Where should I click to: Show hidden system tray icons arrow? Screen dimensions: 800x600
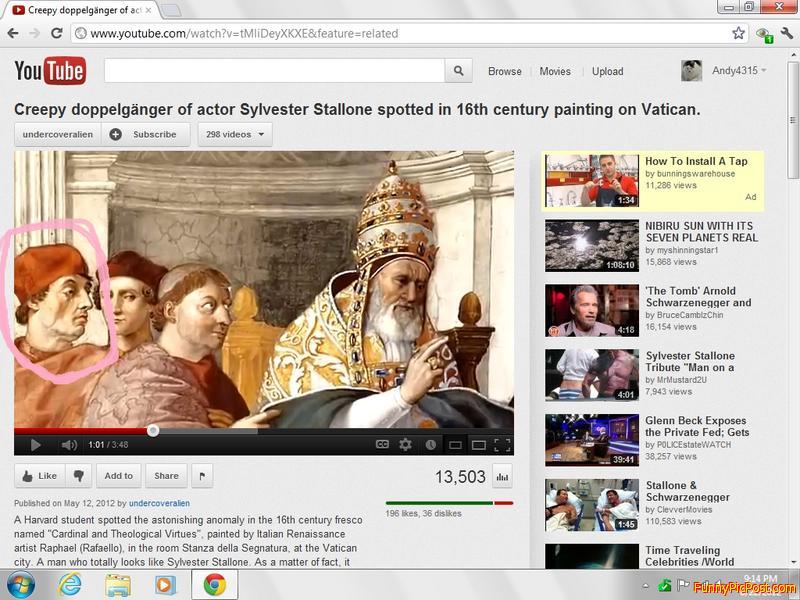[646, 586]
